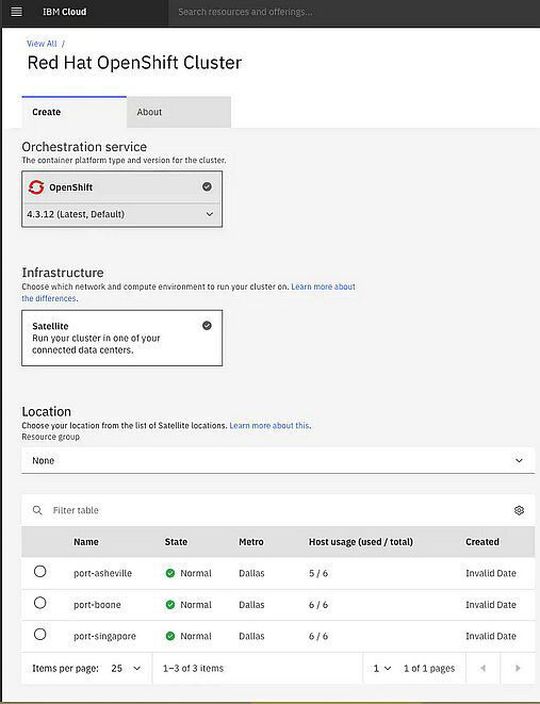Viewport: 540px width, 704px height.
Task: Expand the Resource group None dropdown
Action: [x=278, y=460]
